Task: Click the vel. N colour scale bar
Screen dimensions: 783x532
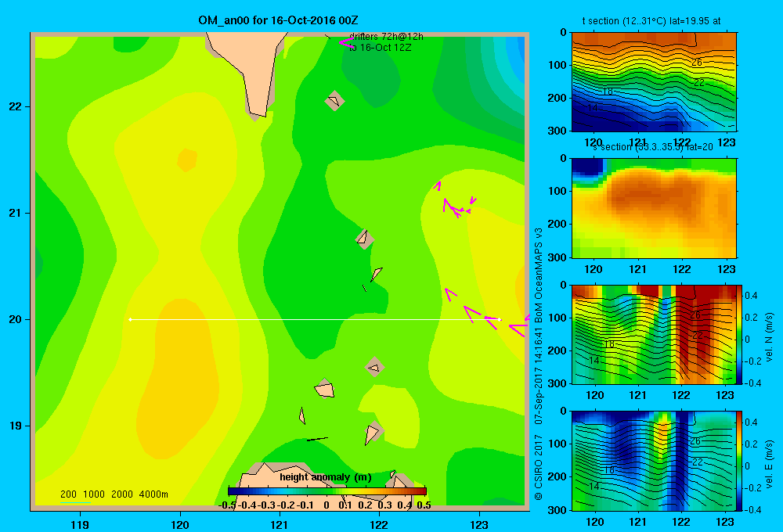Action: coord(740,334)
